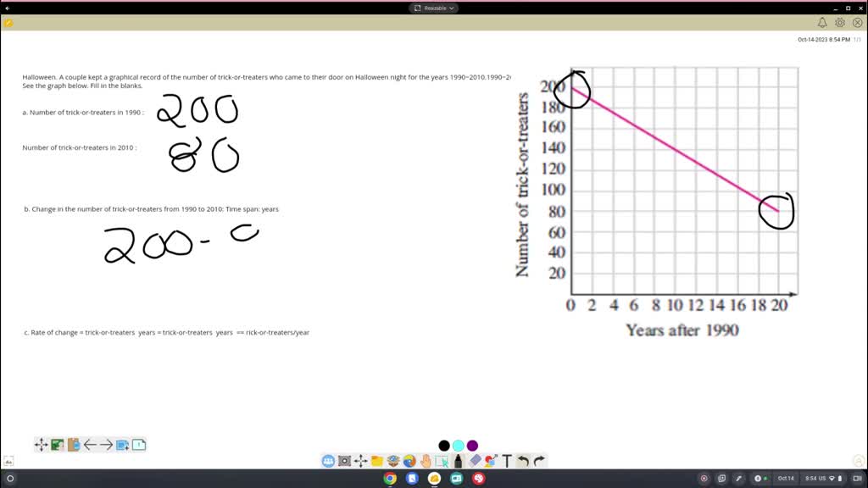868x488 pixels.
Task: Open Chrome from the shelf
Action: click(390, 479)
